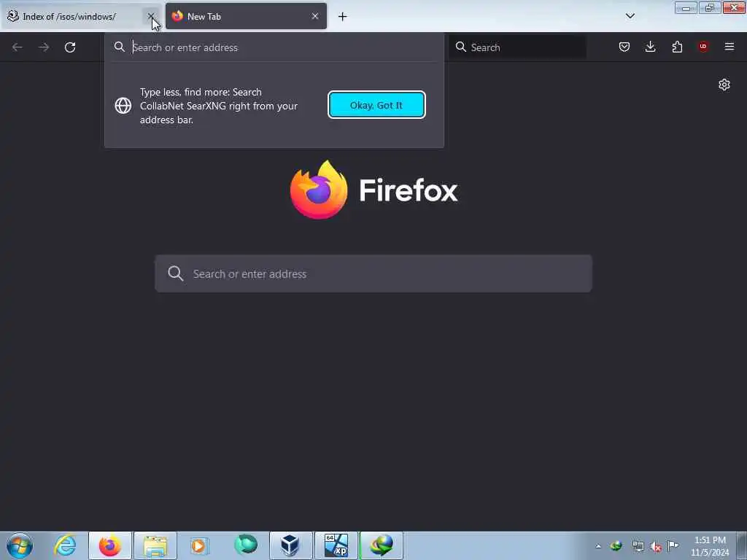Select the New Tab tab

[246, 17]
